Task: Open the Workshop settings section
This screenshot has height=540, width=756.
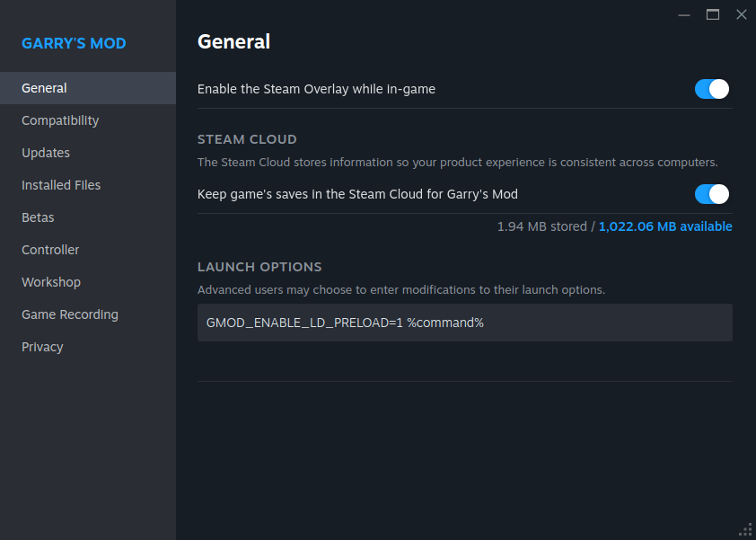Action: (x=50, y=281)
